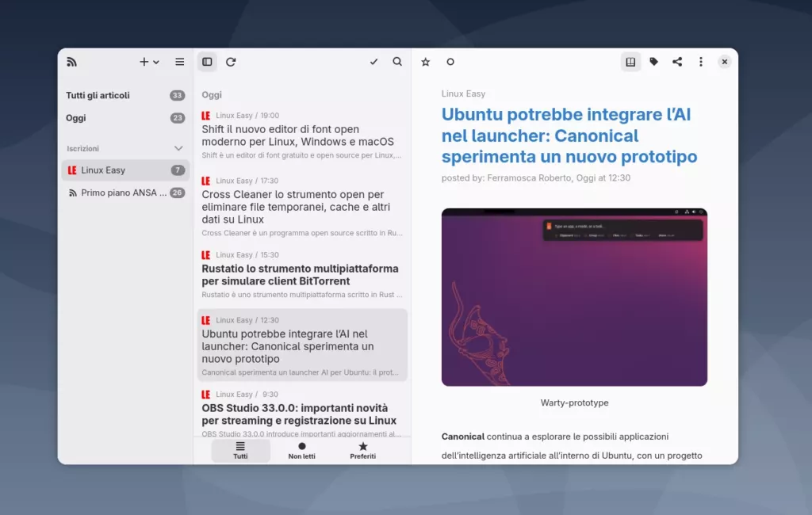Open the hamburger main menu
The image size is (812, 515).
[180, 62]
